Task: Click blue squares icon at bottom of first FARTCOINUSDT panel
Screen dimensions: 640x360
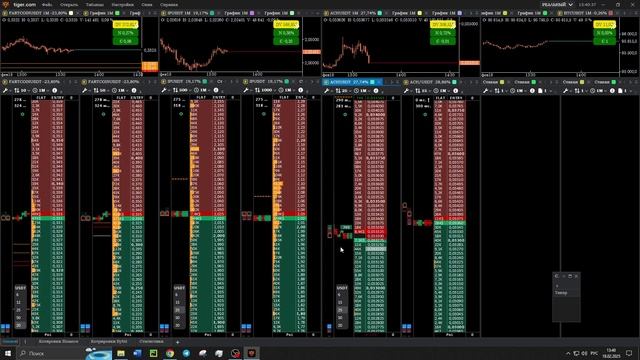Action: [x=5, y=327]
